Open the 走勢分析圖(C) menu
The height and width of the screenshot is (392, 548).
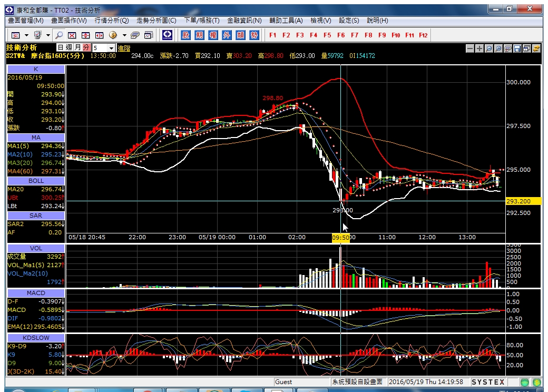pos(156,21)
